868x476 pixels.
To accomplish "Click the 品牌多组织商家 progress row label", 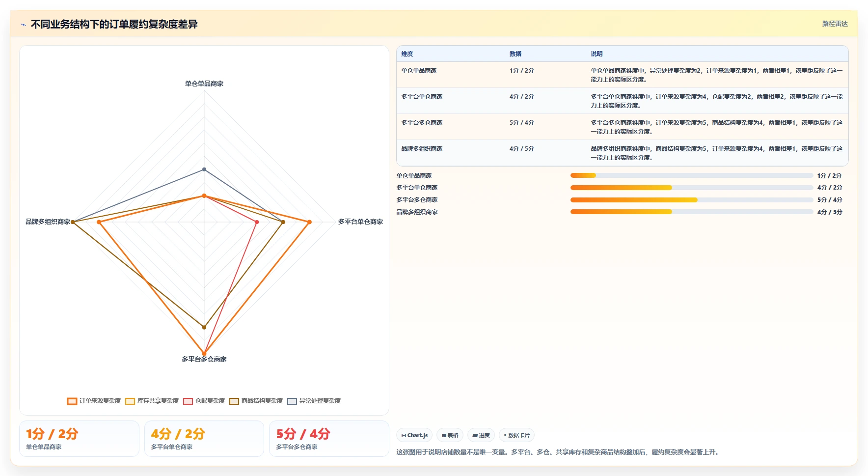I will click(x=417, y=212).
